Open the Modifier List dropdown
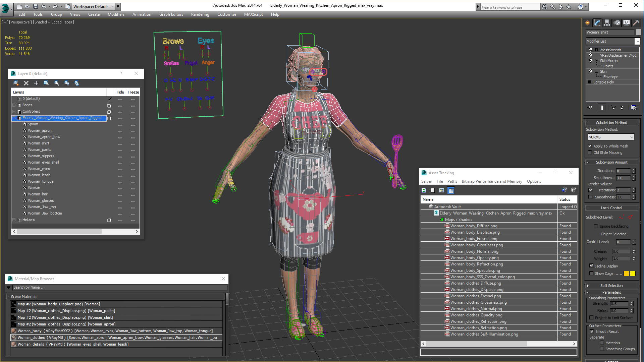 click(x=637, y=41)
